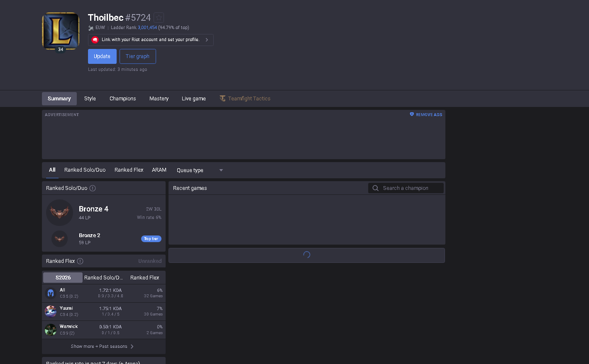
Task: Select Ranked Flex champion stats tab
Action: tap(145, 278)
